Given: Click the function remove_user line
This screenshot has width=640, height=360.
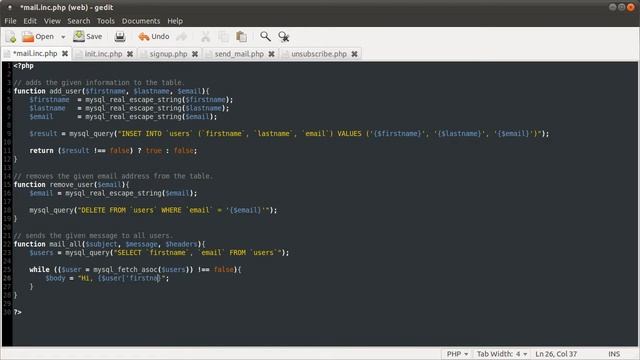Looking at the screenshot, I should [71, 184].
